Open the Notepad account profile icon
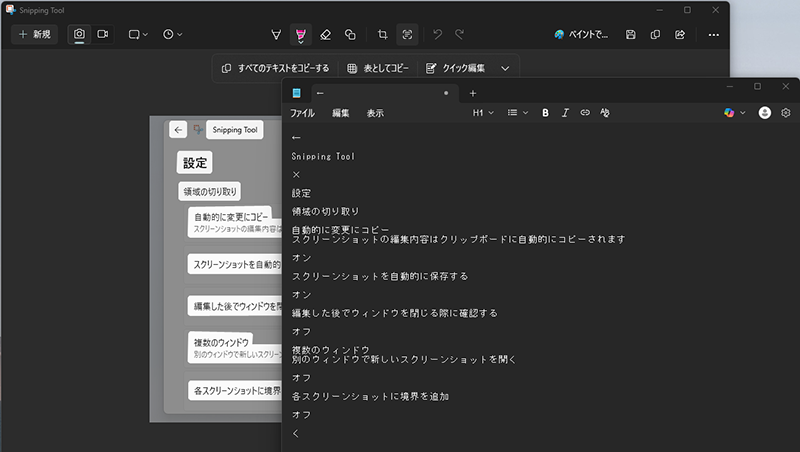 click(x=764, y=113)
